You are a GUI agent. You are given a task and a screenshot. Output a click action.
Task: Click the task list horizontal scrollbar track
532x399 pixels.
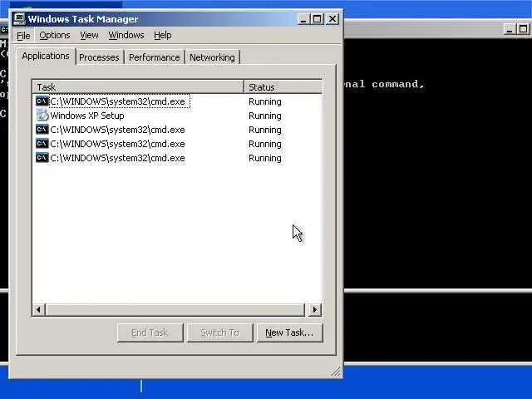(175, 309)
